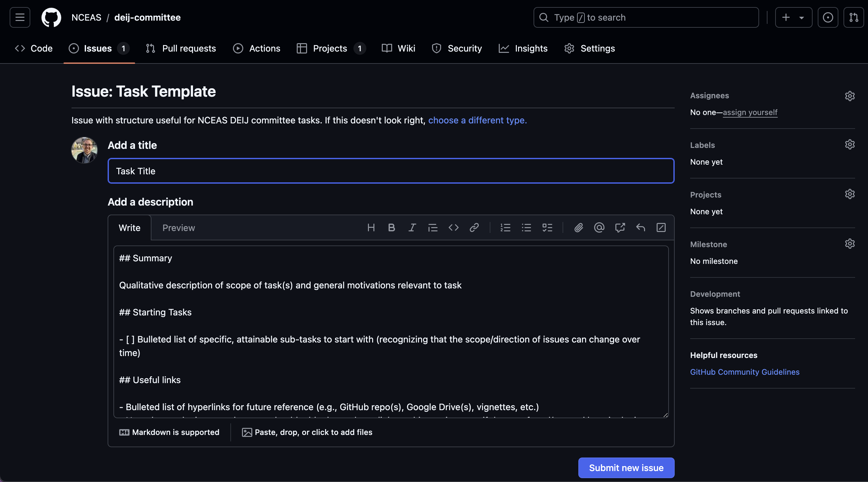Open the Security tab
Viewport: 868px width, 482px height.
click(457, 48)
